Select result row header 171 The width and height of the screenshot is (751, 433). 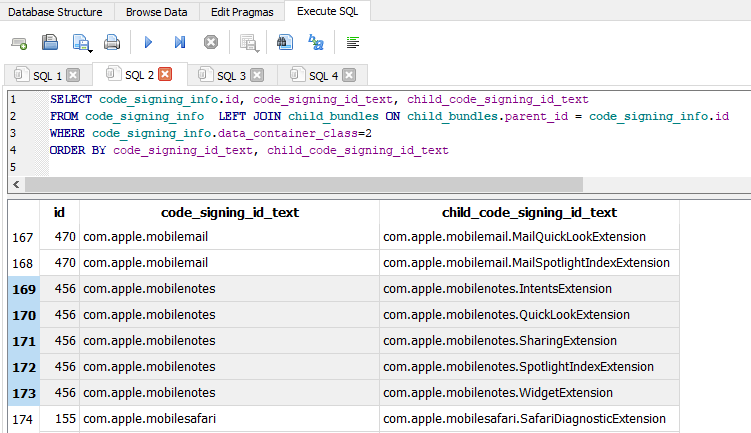coord(23,341)
